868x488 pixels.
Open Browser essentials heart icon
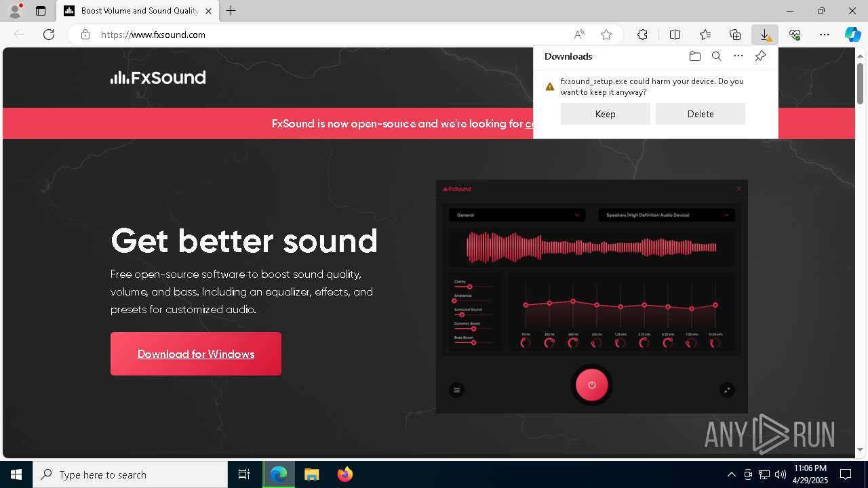pyautogui.click(x=795, y=35)
